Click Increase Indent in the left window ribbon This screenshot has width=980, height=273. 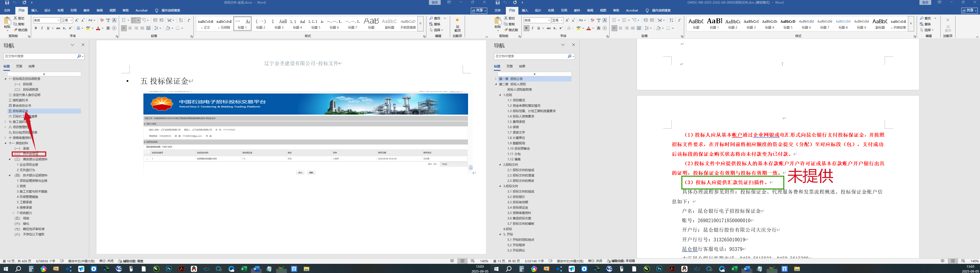tap(161, 20)
